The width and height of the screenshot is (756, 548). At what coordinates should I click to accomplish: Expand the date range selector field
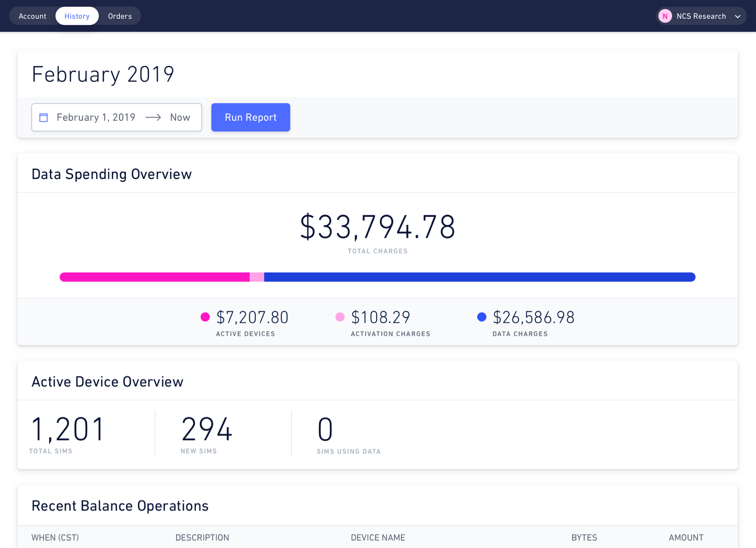pos(117,117)
